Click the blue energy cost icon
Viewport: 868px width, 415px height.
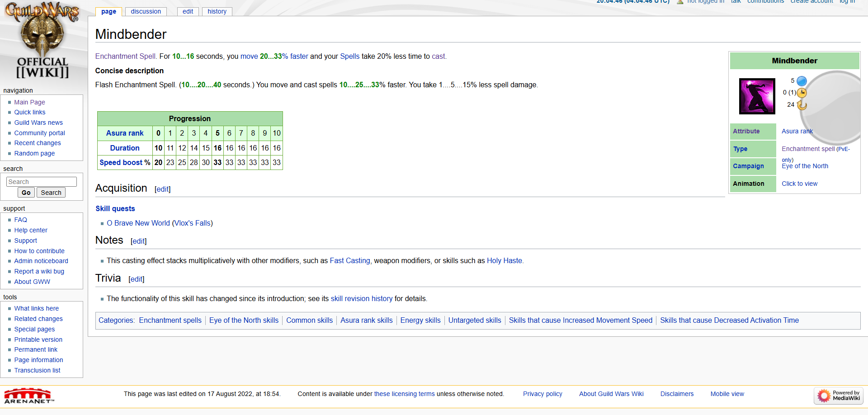[802, 81]
